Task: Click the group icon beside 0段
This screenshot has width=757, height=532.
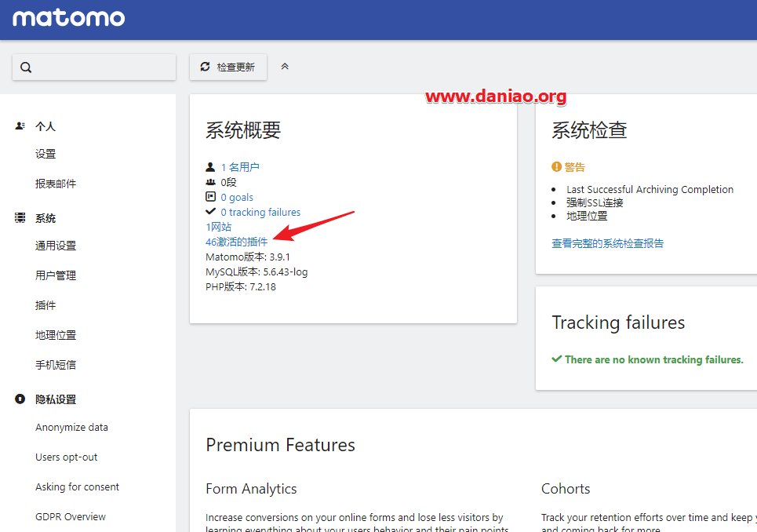Action: point(210,182)
